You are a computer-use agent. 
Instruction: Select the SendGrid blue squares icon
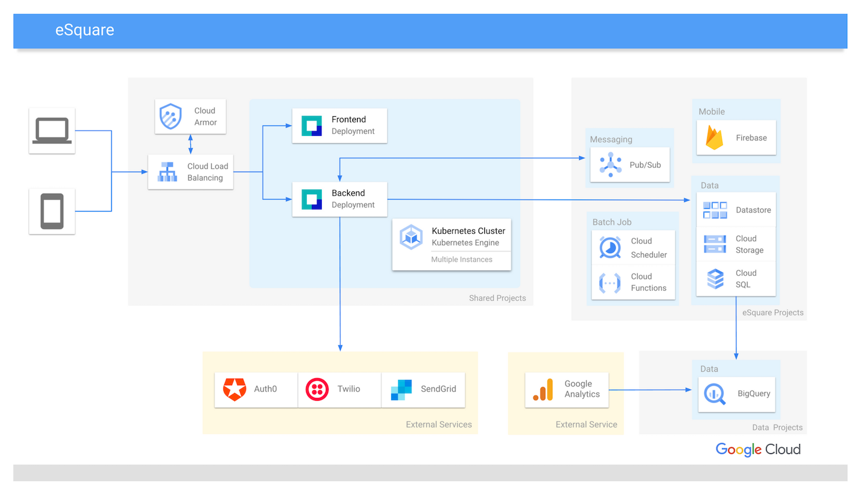[401, 390]
